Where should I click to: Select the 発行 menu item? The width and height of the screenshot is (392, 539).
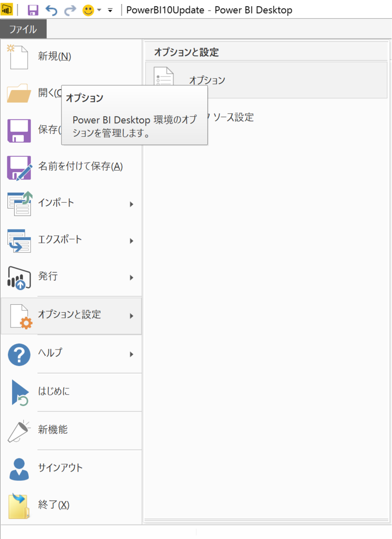(x=71, y=277)
